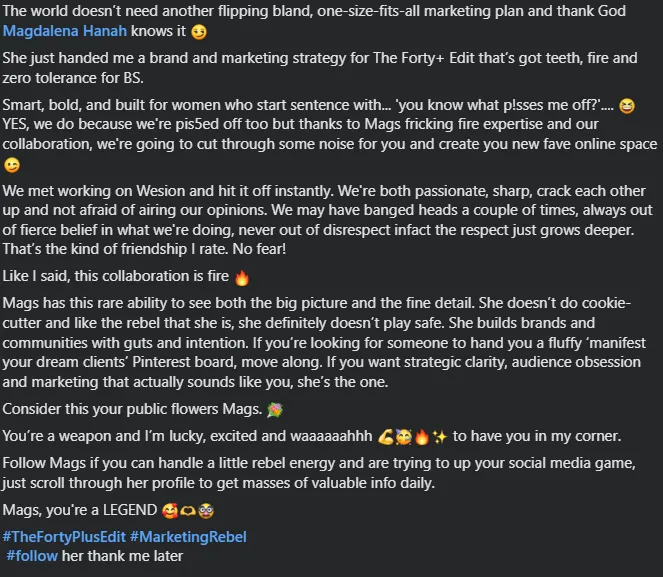Click the flexed bicep emoji after 'waaaaaahhh'
The height and width of the screenshot is (577, 663).
coord(386,437)
